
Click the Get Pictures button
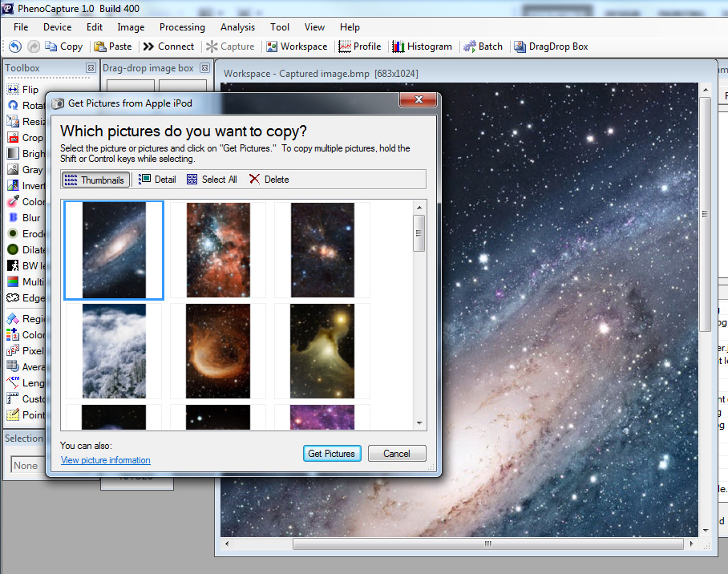(x=331, y=454)
